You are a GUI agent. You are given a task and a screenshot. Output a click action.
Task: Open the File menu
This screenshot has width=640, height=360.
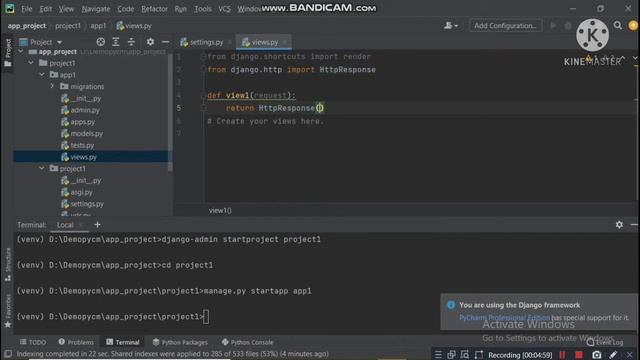pyautogui.click(x=27, y=9)
